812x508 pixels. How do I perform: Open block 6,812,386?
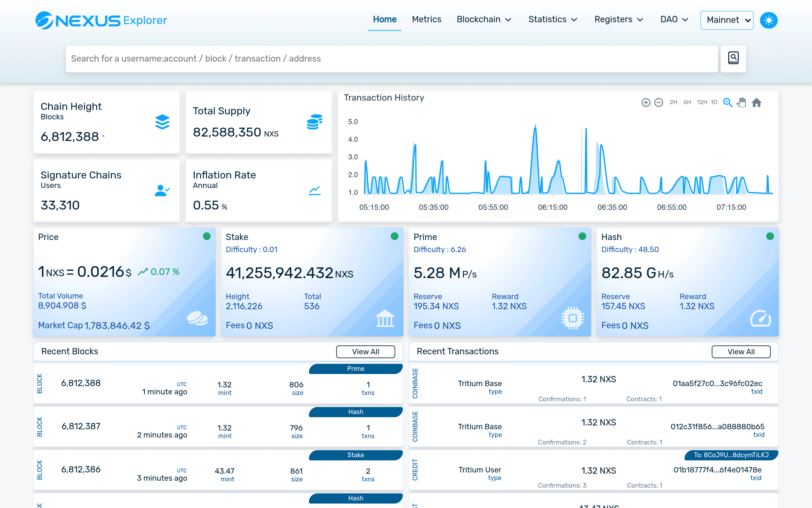point(81,469)
